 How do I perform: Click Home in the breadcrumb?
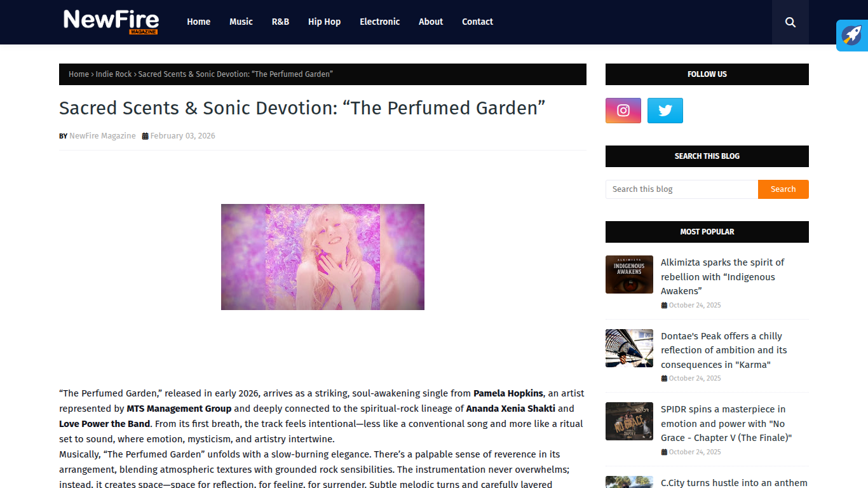coord(79,74)
